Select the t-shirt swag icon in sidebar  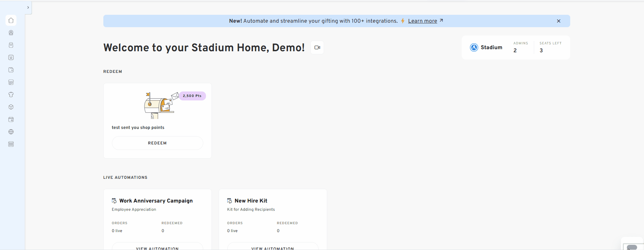(11, 95)
